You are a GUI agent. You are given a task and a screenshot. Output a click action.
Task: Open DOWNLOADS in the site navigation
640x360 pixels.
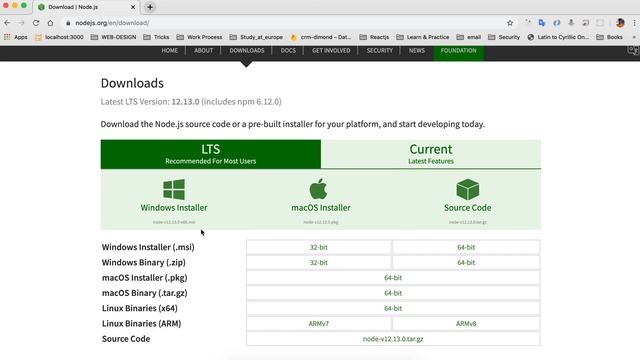(x=247, y=51)
